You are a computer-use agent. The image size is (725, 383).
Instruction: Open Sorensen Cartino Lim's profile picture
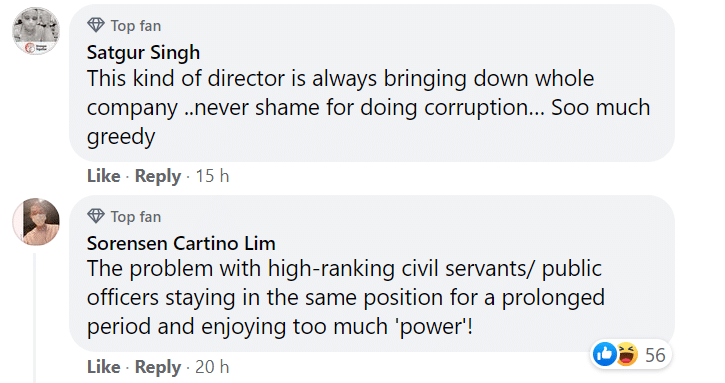(x=36, y=222)
